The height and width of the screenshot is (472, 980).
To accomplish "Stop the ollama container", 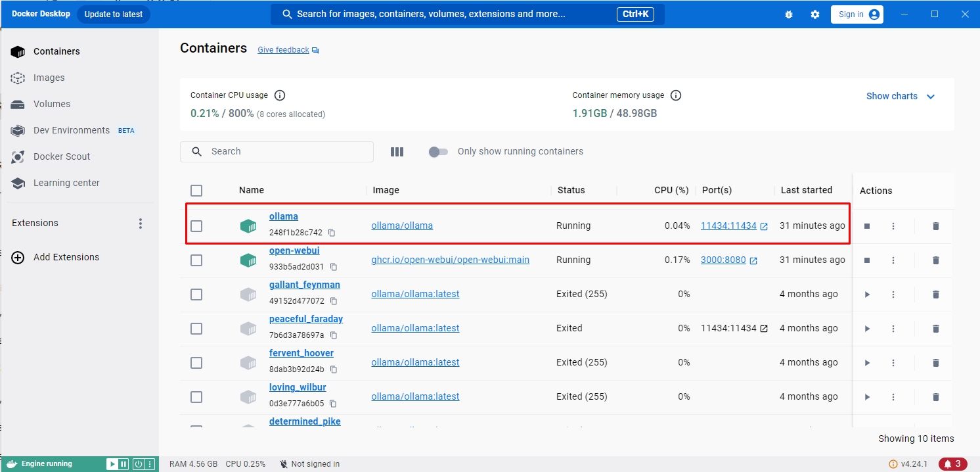I will tap(867, 226).
